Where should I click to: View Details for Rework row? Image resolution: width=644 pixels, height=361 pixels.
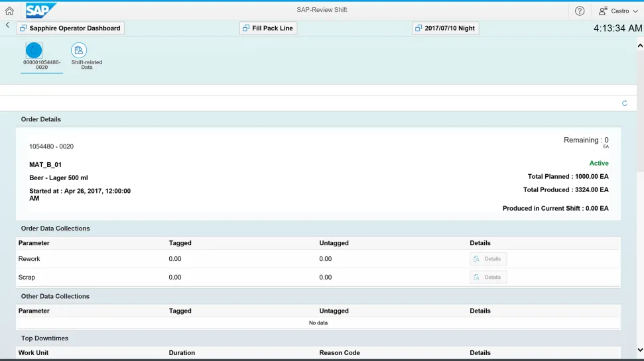click(x=488, y=259)
